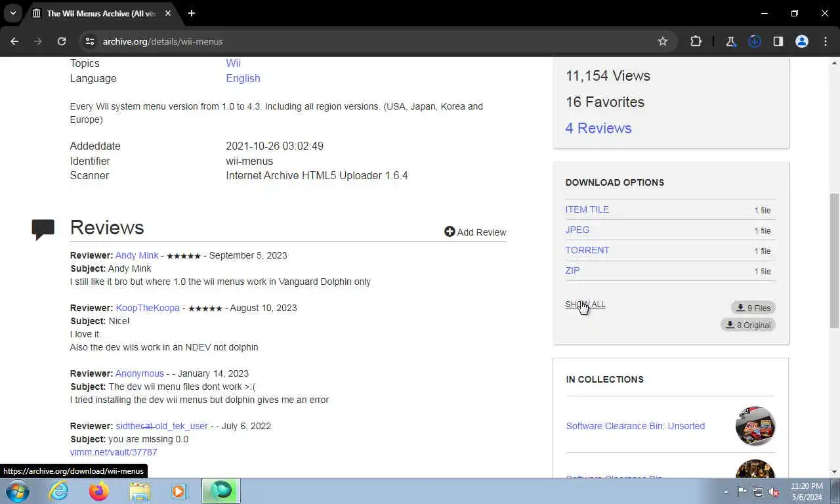Download all 9 Files
The height and width of the screenshot is (504, 840).
(x=753, y=308)
